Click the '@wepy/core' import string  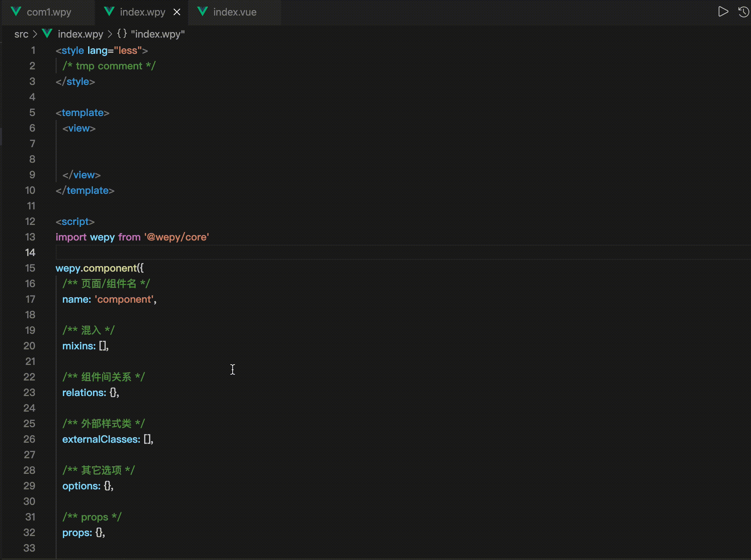[177, 237]
